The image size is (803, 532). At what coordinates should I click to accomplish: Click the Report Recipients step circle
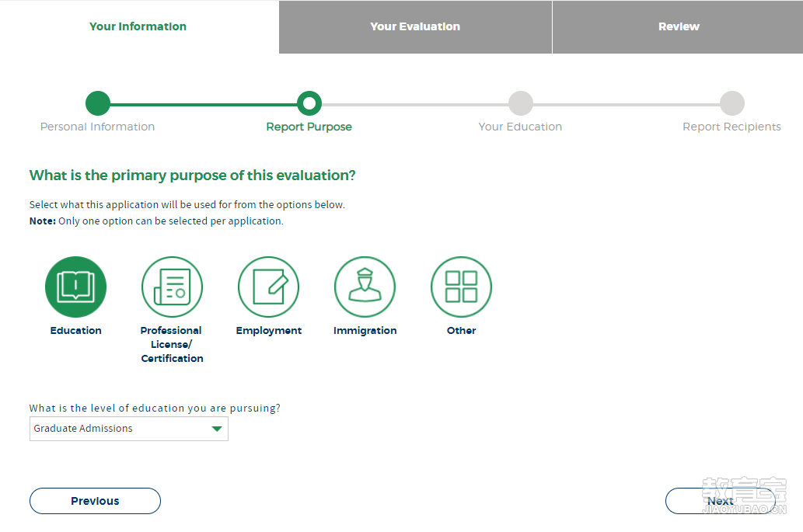tap(732, 103)
